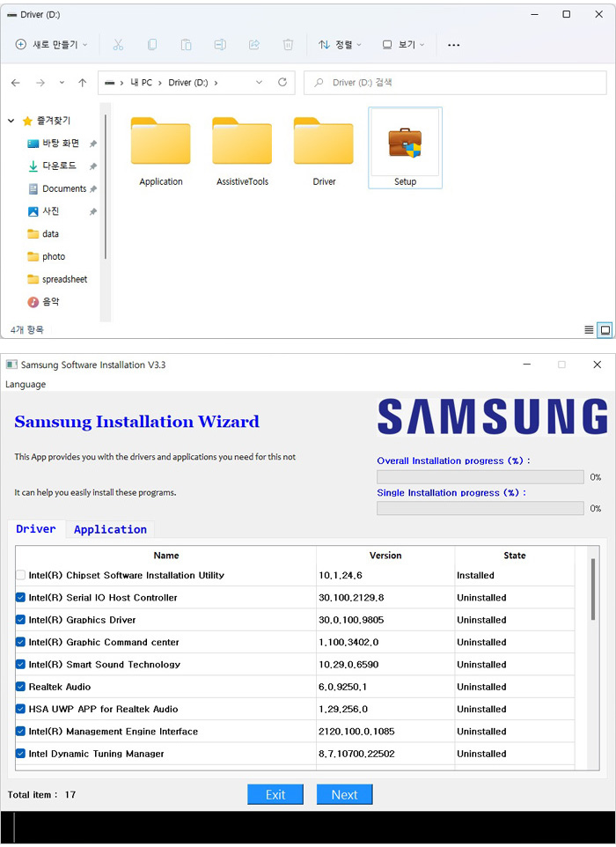
Task: Switch to large icons view button
Action: point(605,329)
